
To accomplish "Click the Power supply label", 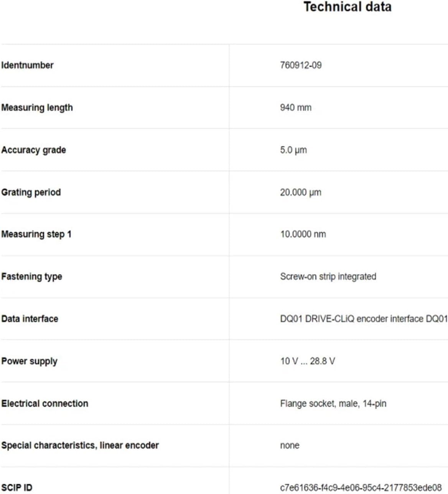I will (29, 361).
